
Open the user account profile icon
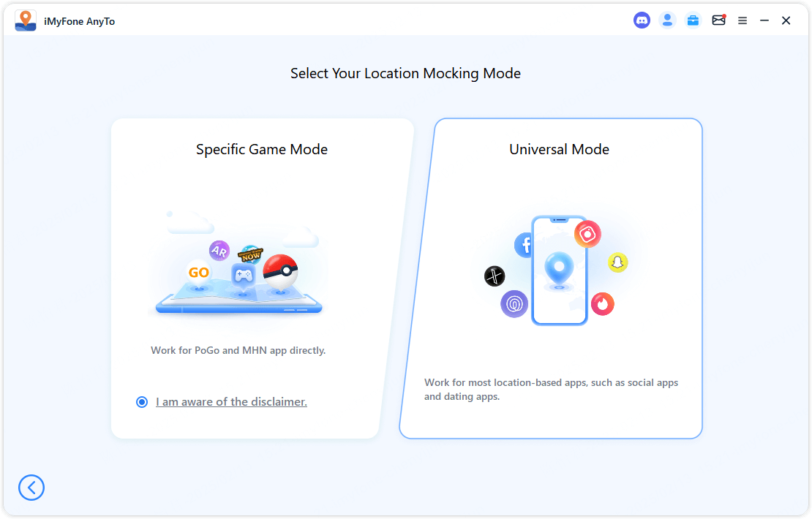pos(667,20)
